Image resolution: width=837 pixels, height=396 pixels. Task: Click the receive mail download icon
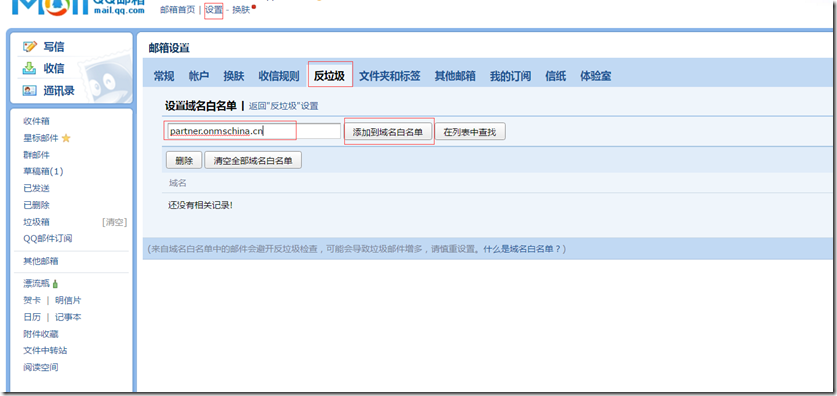[x=29, y=68]
